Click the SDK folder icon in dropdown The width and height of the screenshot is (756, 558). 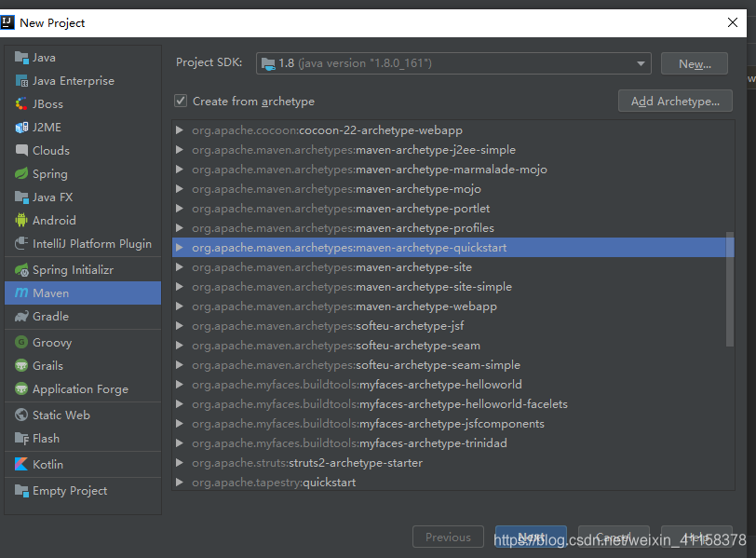(x=268, y=63)
